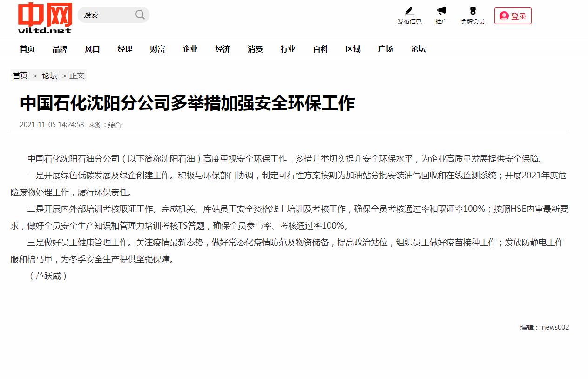Screen dimensions: 588x379
Task: Click the megaphone icon above 推广
Action: click(441, 11)
